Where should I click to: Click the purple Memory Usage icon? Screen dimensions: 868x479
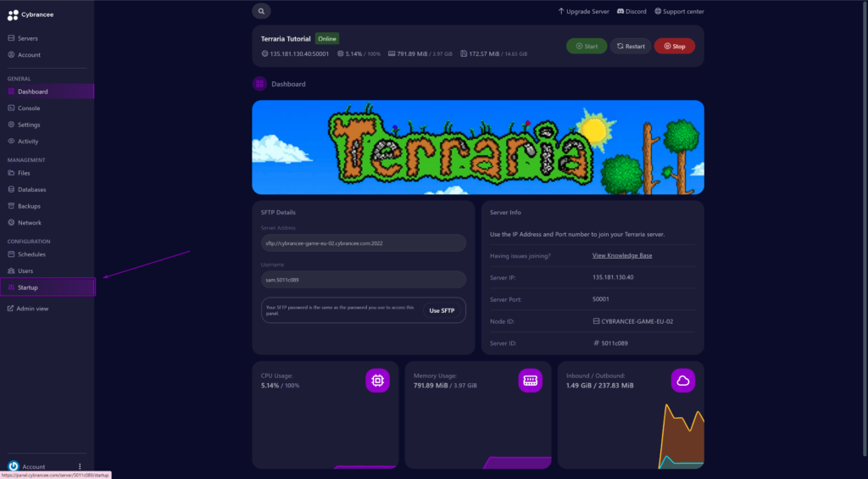[530, 382]
